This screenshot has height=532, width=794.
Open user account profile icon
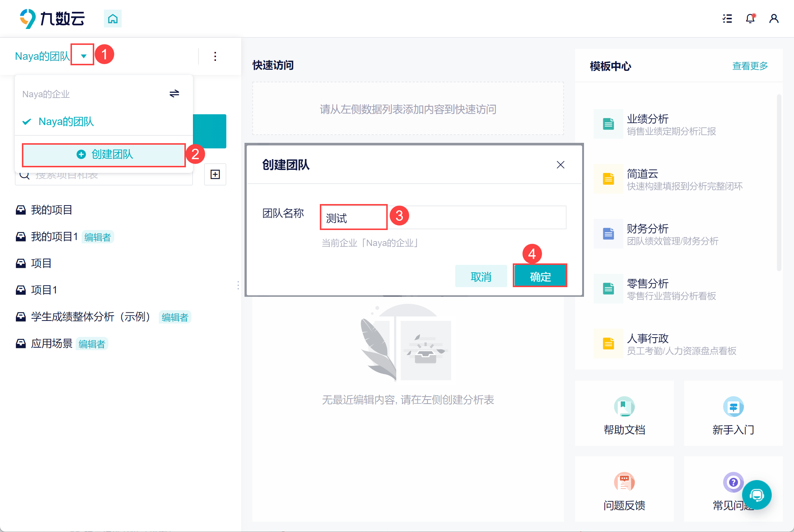coord(774,19)
